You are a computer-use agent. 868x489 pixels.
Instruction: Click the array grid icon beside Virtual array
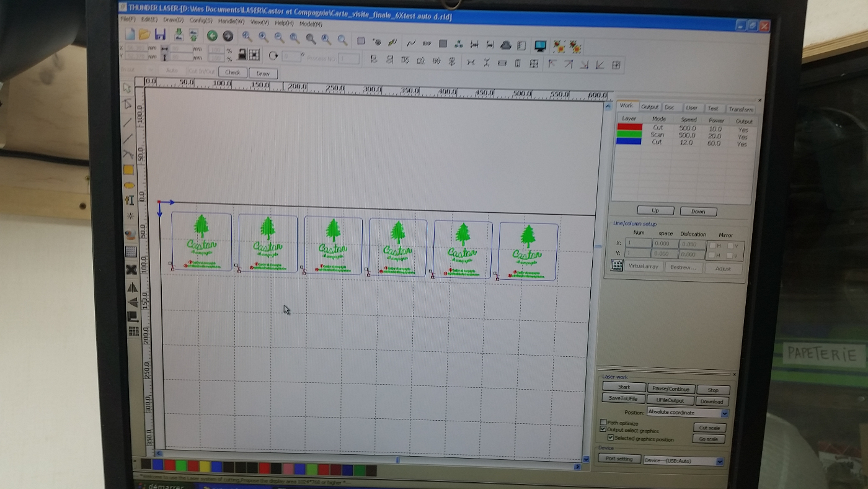click(x=616, y=266)
